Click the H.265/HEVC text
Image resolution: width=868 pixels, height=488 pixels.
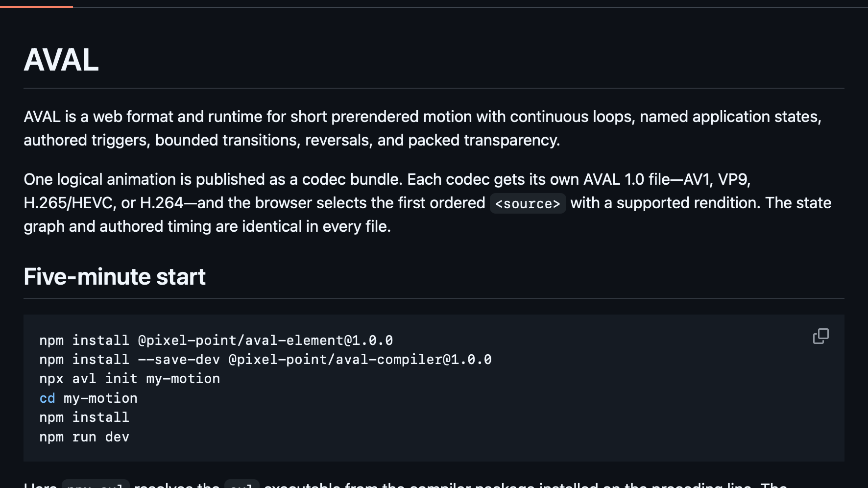click(x=68, y=203)
